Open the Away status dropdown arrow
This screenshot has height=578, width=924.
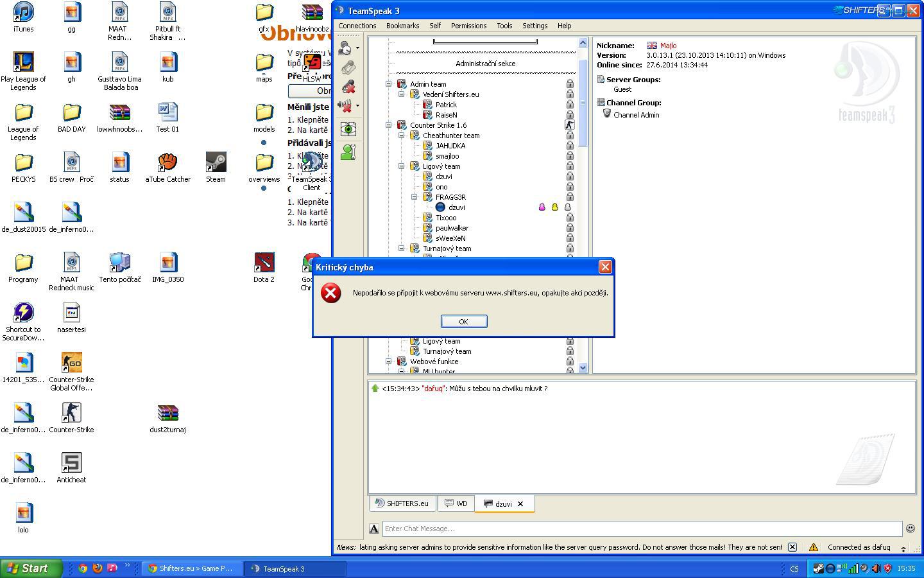(357, 48)
